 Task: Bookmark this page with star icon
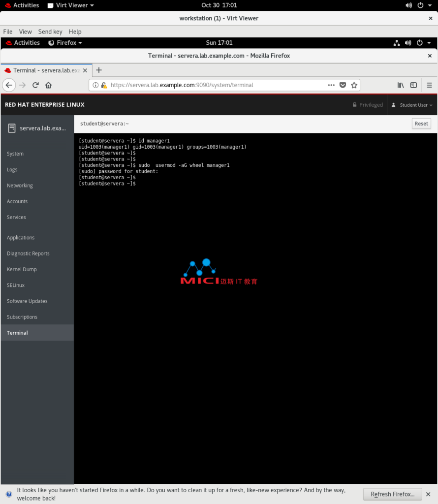[x=354, y=85]
